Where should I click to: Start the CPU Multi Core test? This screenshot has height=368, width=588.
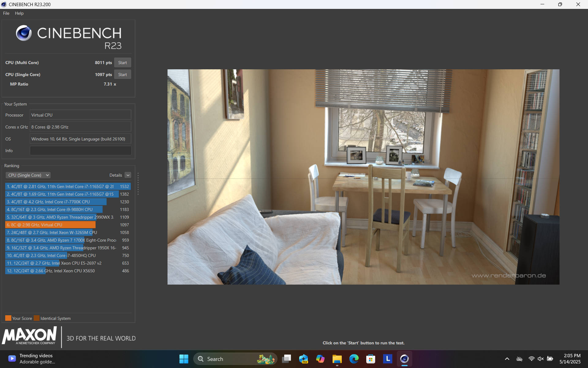123,63
